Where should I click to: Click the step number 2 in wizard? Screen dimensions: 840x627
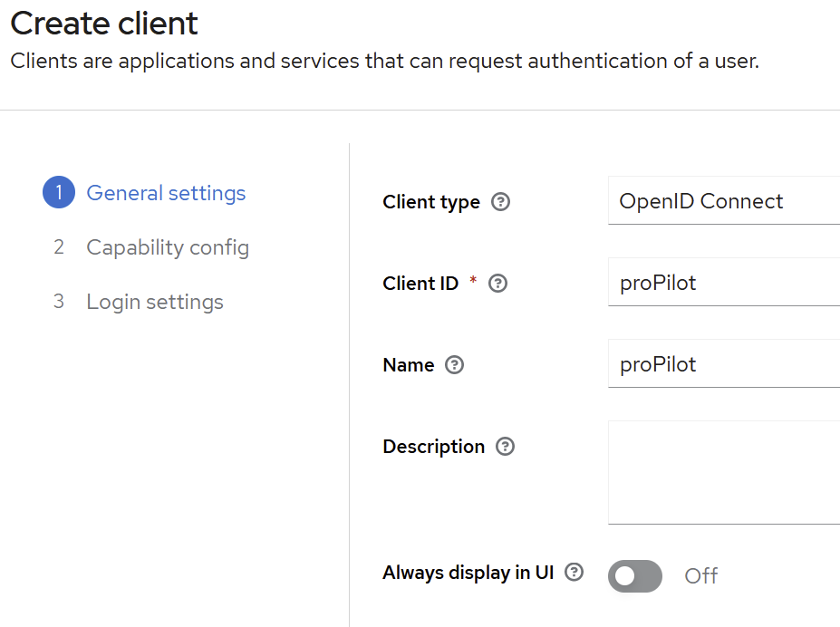click(59, 247)
